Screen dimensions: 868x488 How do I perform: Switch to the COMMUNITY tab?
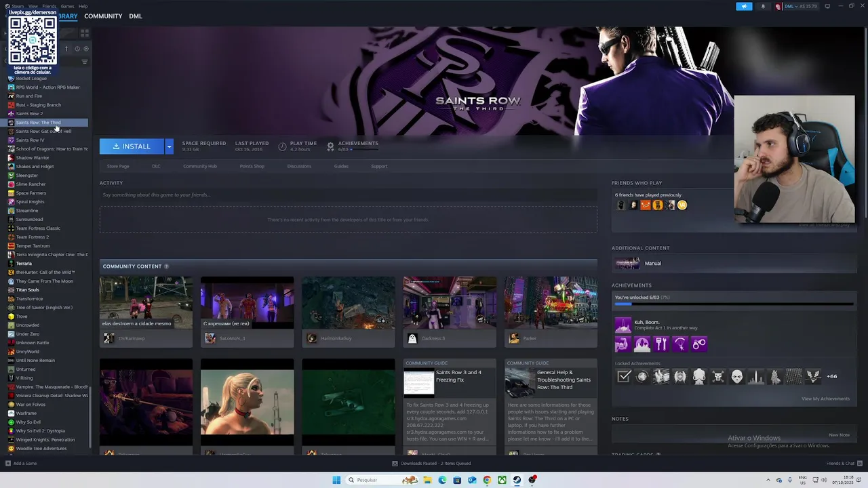click(103, 16)
